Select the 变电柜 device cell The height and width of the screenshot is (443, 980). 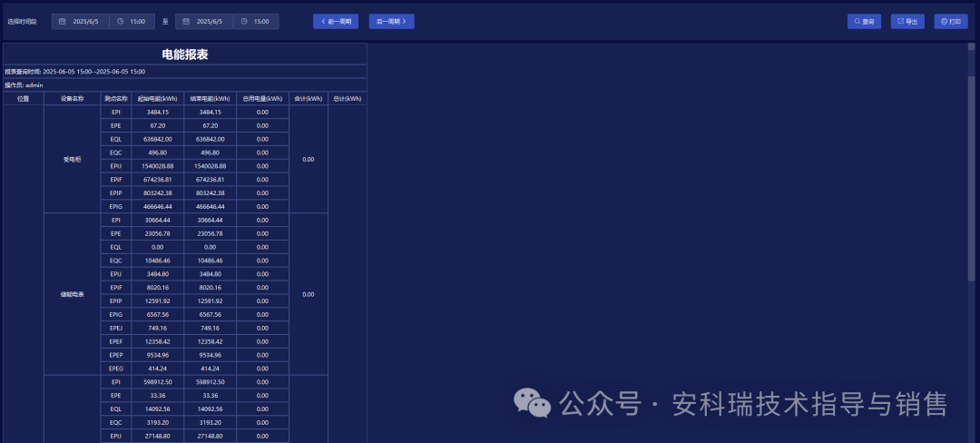click(x=73, y=160)
